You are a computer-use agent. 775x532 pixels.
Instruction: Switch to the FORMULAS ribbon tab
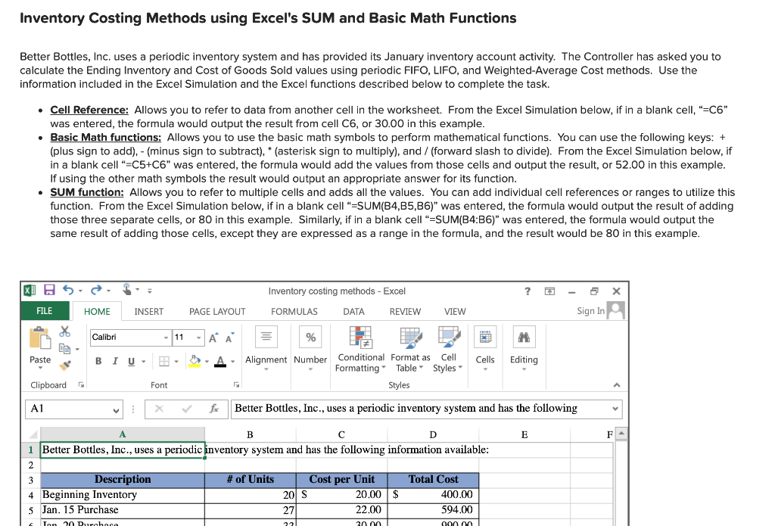pos(294,311)
